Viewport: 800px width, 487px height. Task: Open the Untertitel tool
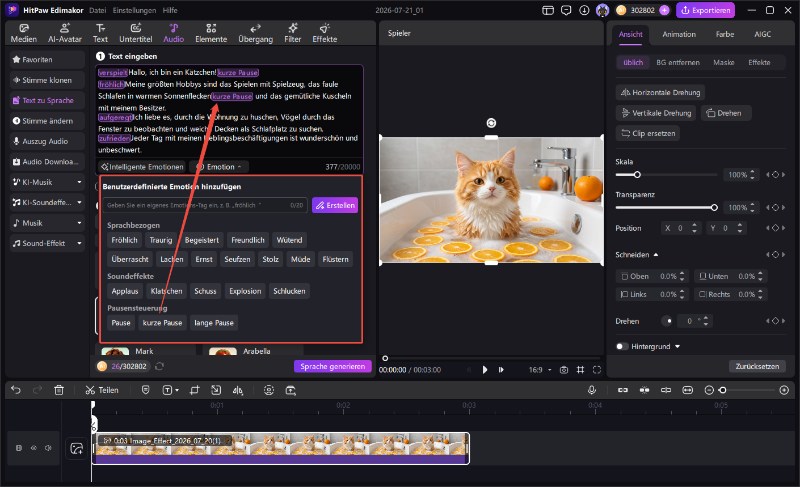click(x=135, y=33)
